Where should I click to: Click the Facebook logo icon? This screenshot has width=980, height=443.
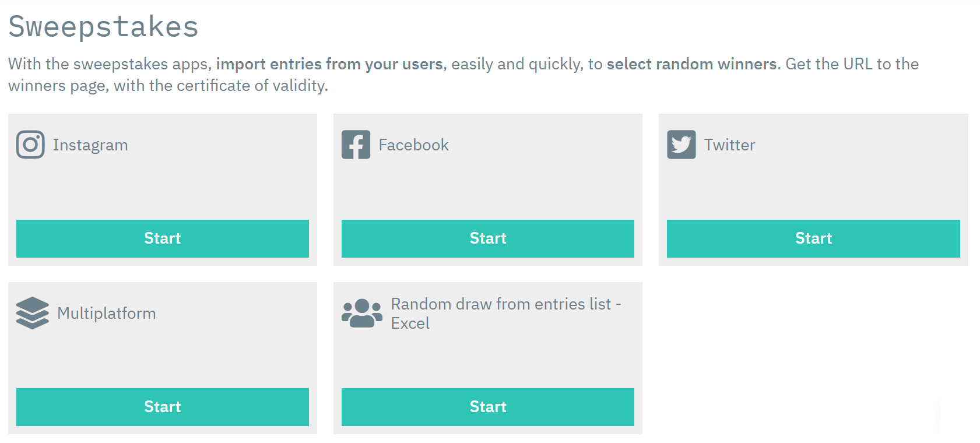[356, 145]
